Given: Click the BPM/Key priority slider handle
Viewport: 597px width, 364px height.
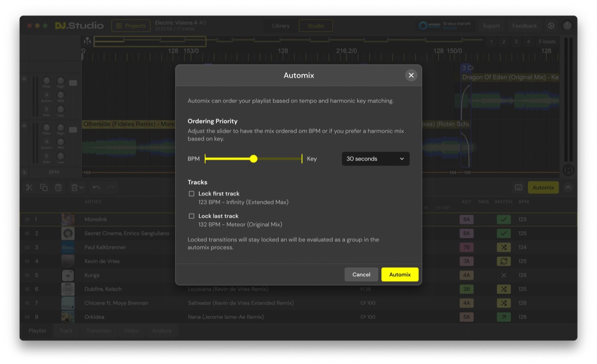Looking at the screenshot, I should pyautogui.click(x=254, y=159).
